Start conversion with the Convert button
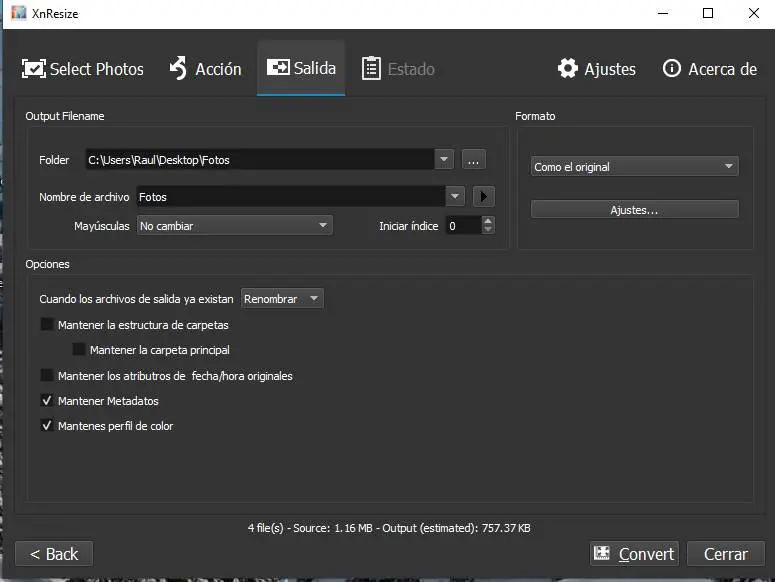The width and height of the screenshot is (775, 582). pos(634,554)
